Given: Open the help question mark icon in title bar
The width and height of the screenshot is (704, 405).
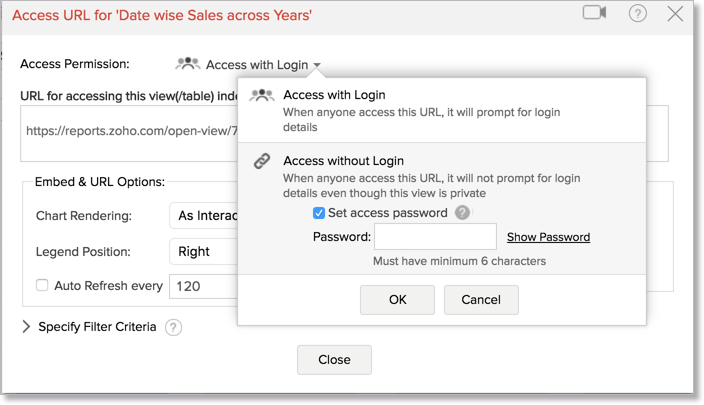Looking at the screenshot, I should pyautogui.click(x=638, y=13).
